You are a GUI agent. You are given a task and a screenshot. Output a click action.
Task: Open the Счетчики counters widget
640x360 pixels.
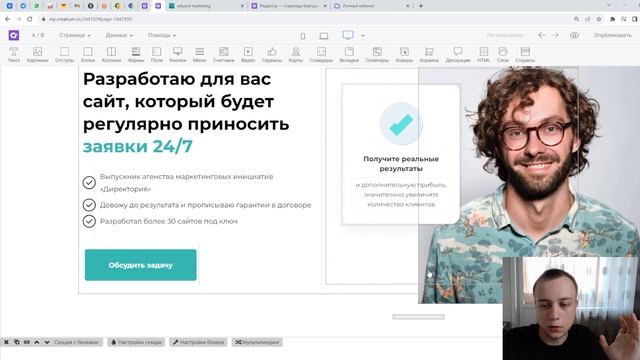click(224, 55)
